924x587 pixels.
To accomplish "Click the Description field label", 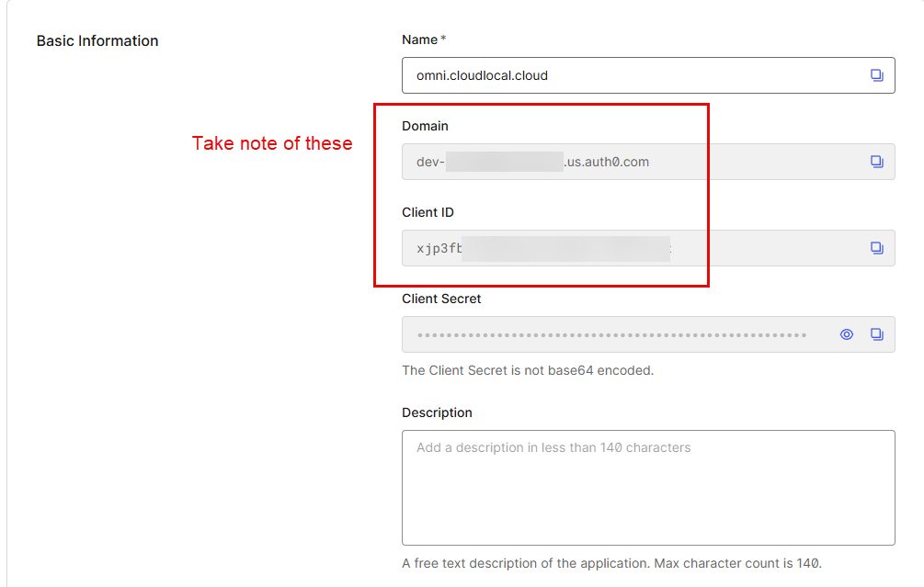I will 437,412.
